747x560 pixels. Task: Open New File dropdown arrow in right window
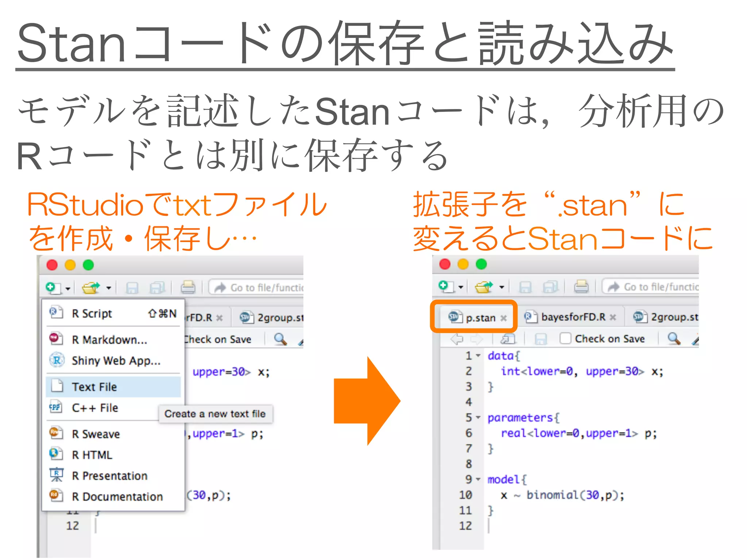pos(461,287)
